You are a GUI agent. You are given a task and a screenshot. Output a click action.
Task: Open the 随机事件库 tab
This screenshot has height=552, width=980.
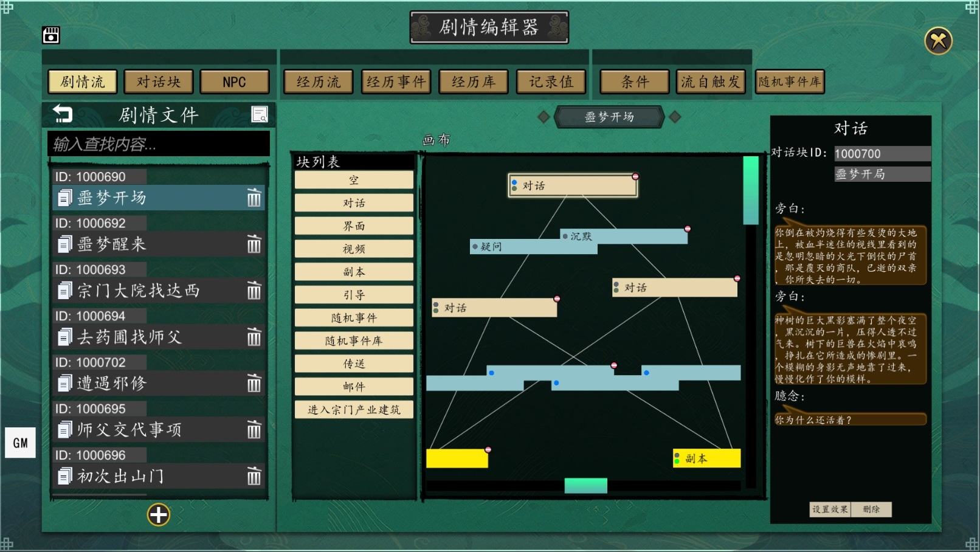pyautogui.click(x=790, y=82)
